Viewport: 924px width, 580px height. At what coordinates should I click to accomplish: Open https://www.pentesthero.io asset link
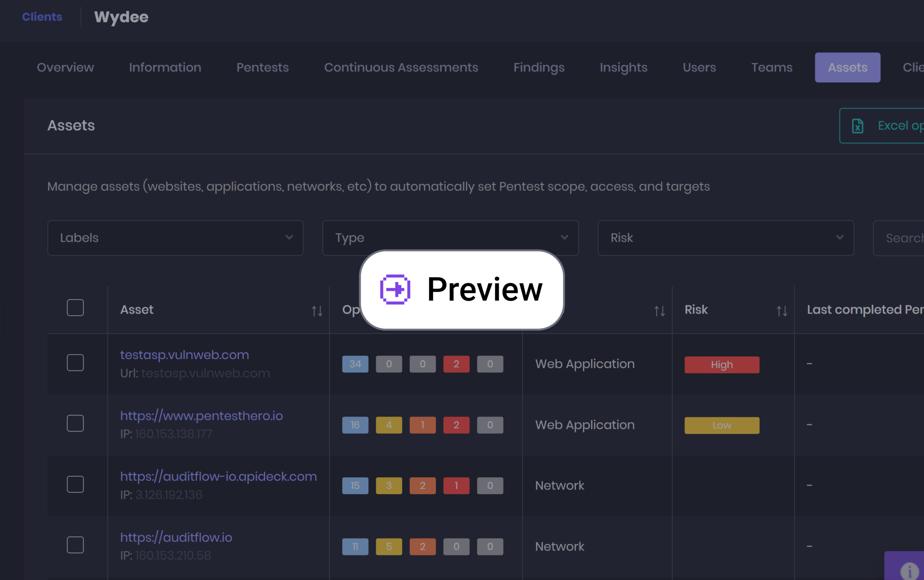(201, 416)
